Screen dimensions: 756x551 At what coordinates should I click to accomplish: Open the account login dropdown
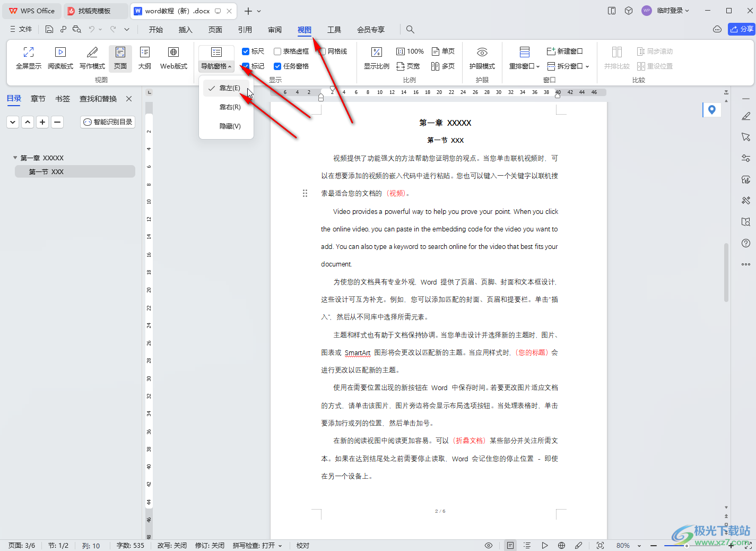tap(673, 11)
